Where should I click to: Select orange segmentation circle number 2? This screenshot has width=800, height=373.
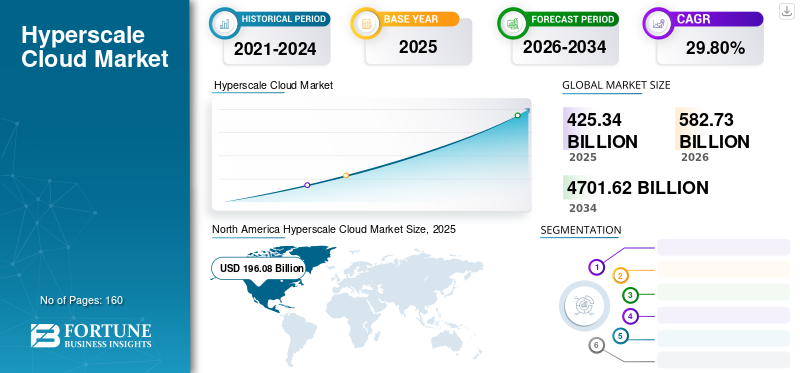pyautogui.click(x=620, y=276)
